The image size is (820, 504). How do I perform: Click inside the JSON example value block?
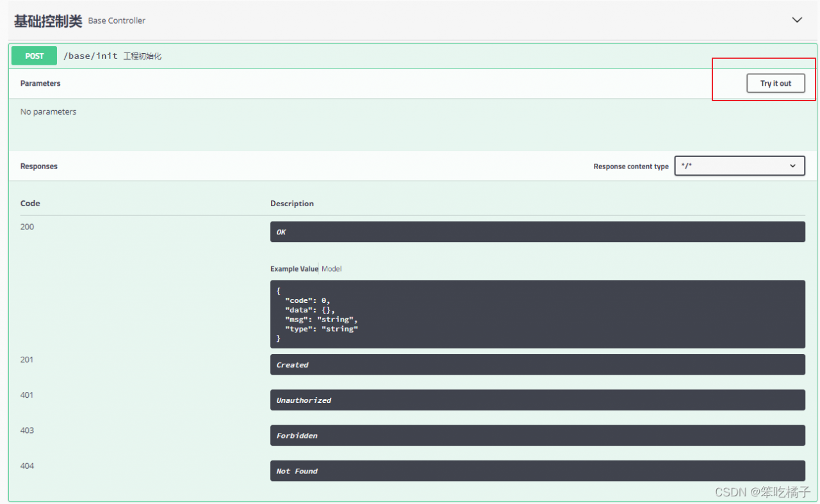click(537, 314)
